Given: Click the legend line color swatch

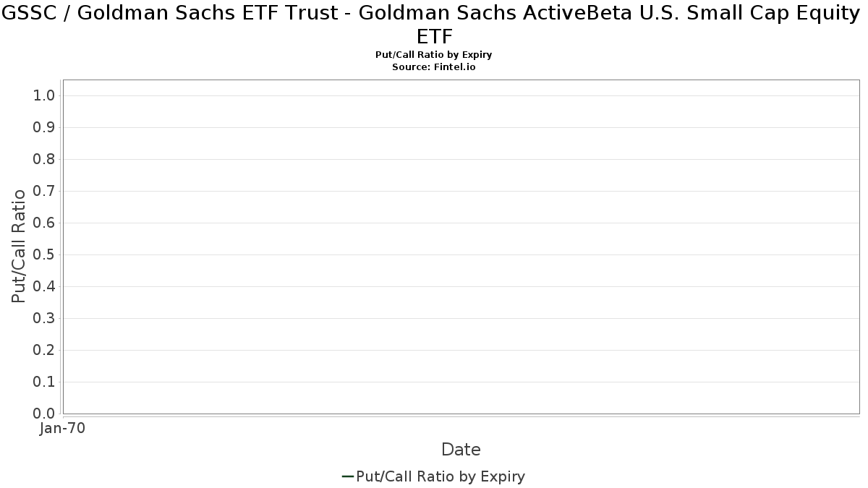Looking at the screenshot, I should point(347,476).
